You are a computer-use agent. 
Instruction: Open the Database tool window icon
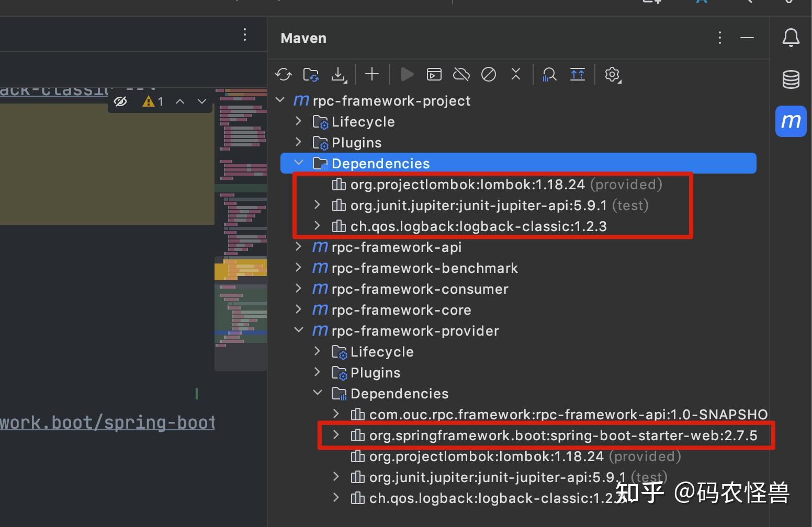click(791, 79)
